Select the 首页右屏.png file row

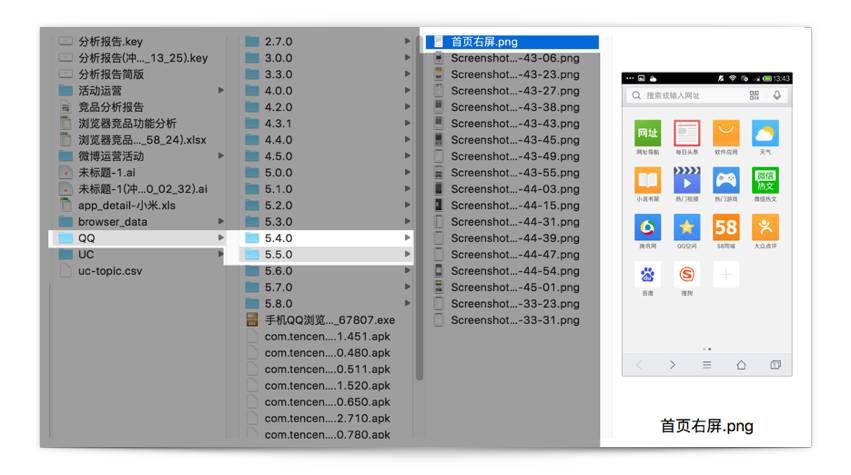click(x=512, y=42)
